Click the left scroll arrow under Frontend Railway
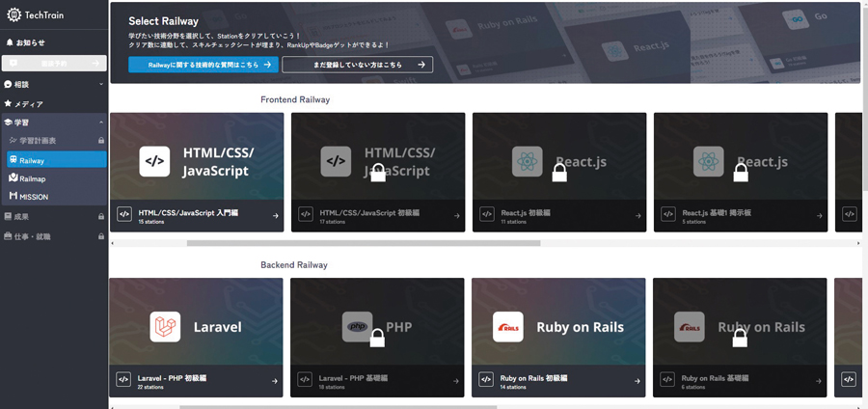This screenshot has width=868, height=409. tap(113, 243)
